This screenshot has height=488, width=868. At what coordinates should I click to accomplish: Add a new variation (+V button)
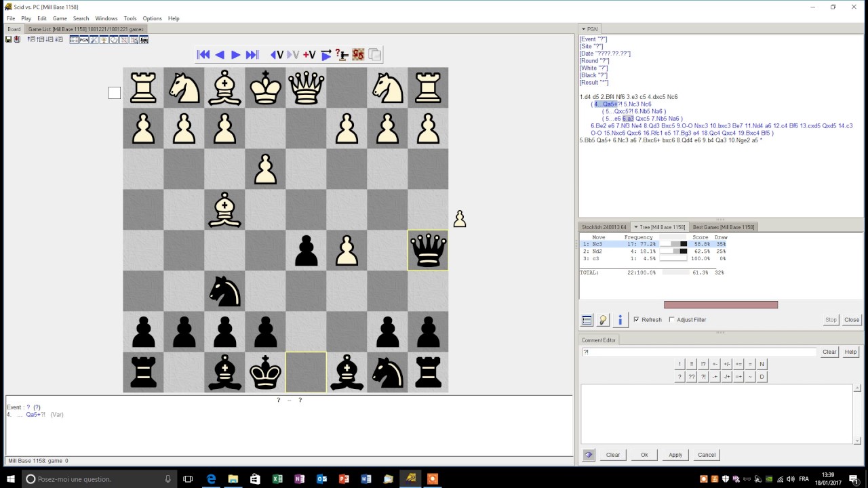coord(309,55)
